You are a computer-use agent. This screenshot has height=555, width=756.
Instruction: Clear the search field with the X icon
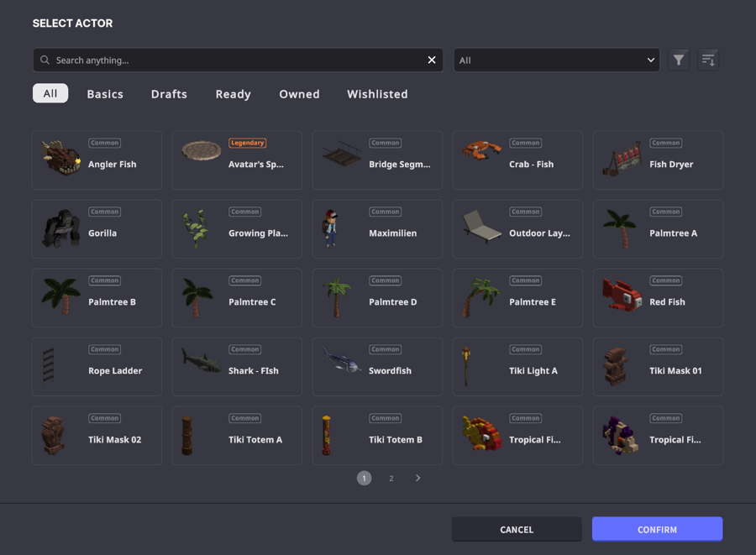click(432, 60)
